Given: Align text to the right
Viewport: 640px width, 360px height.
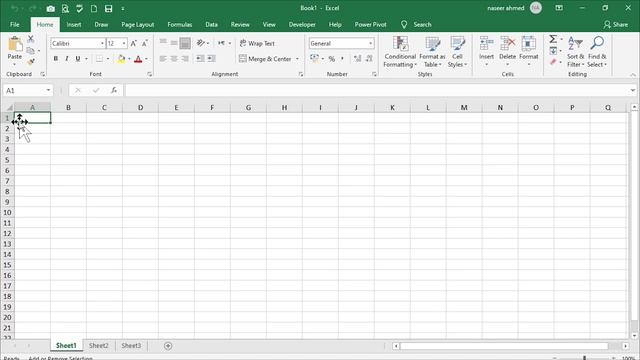Looking at the screenshot, I should pyautogui.click(x=185, y=59).
